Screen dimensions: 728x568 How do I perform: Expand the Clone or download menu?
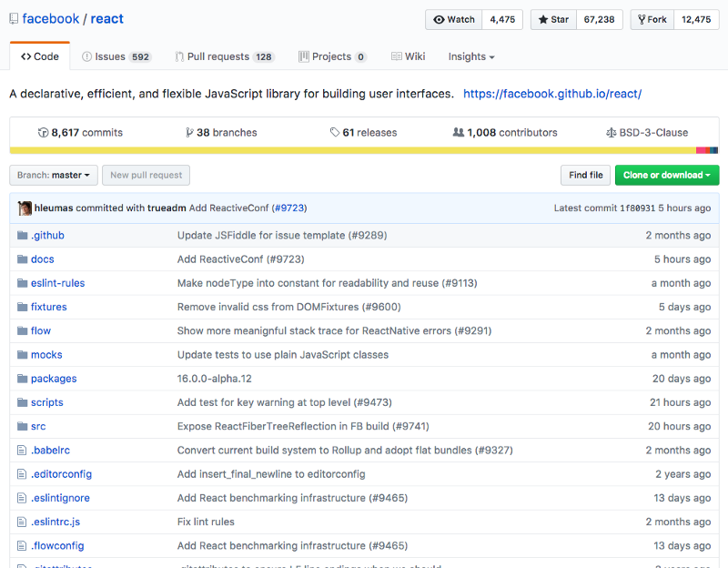(667, 175)
